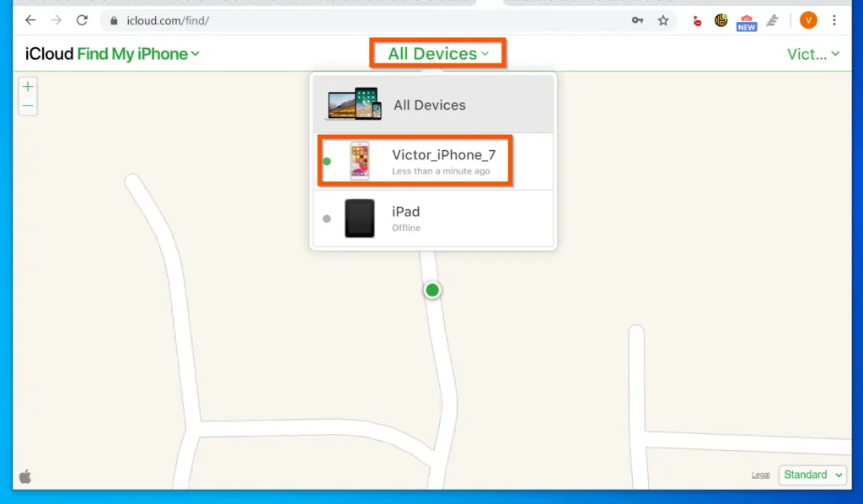Reload the page with the refresh icon
863x504 pixels.
(x=82, y=20)
